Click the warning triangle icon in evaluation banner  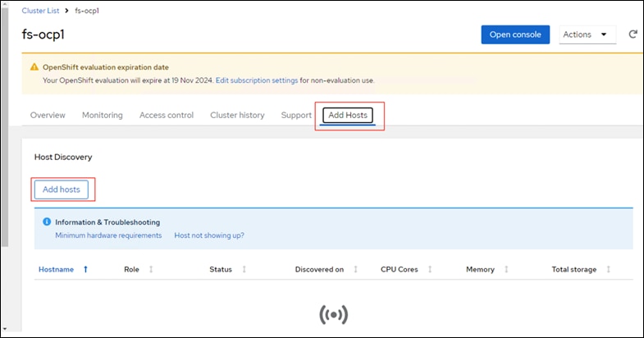click(34, 67)
